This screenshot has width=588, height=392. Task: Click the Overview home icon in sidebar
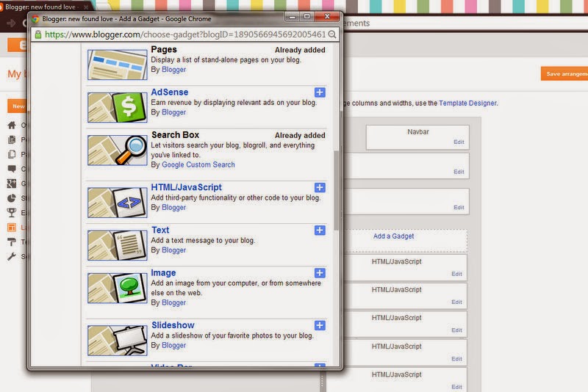click(x=12, y=125)
